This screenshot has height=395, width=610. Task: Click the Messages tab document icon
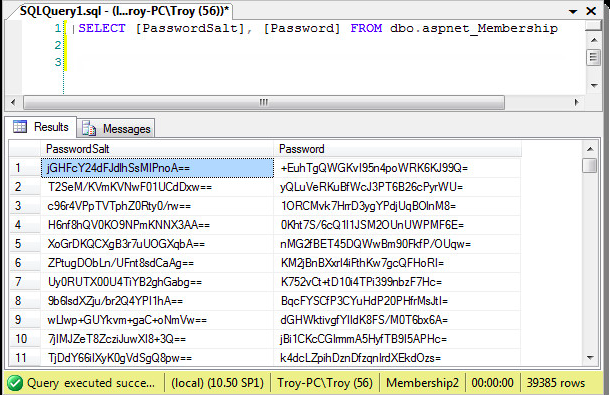click(x=89, y=128)
